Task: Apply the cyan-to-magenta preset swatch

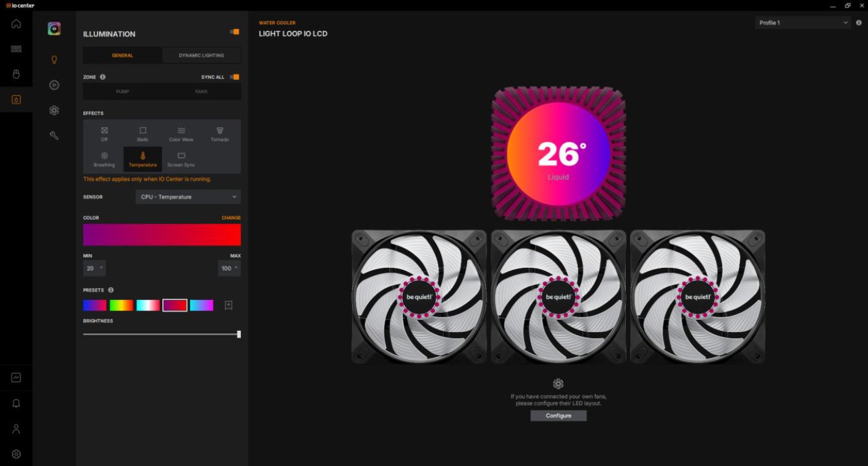Action: (201, 305)
